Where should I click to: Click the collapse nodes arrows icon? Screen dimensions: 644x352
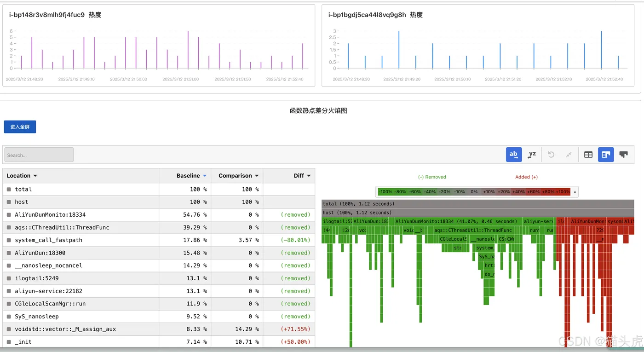[569, 155]
